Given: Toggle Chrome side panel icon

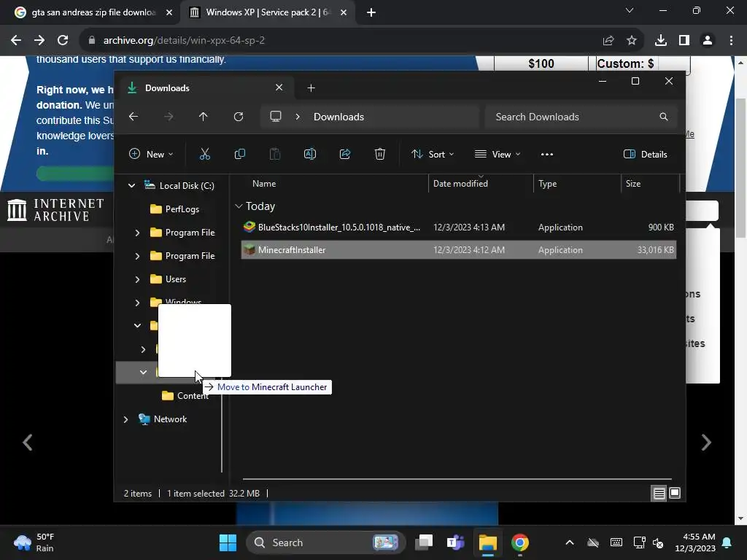Looking at the screenshot, I should point(684,41).
